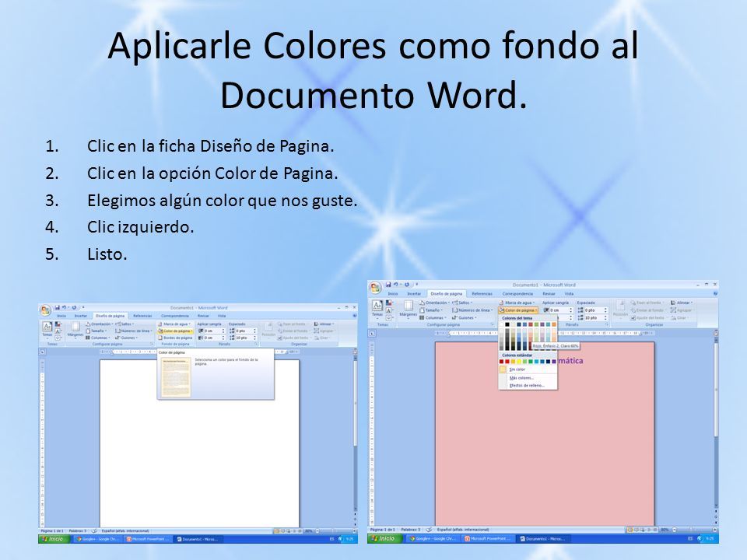Click Undo icon in pink-page Word window
This screenshot has width=747, height=560.
click(x=396, y=285)
